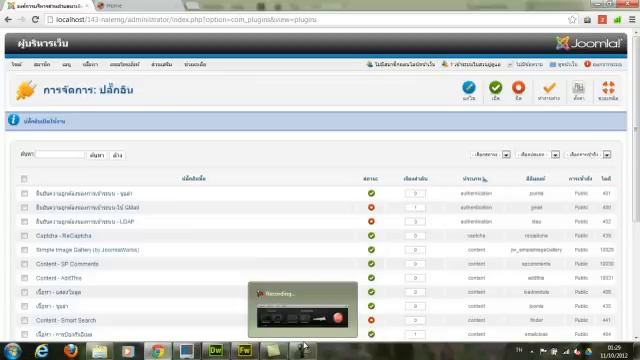Image resolution: width=640 pixels, height=360 pixels.
Task: Check the Gmail authentication row checkbox
Action: coord(24,207)
